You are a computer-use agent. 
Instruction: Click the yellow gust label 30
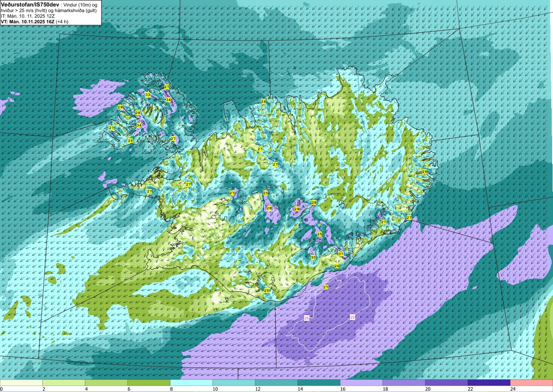[313, 257]
